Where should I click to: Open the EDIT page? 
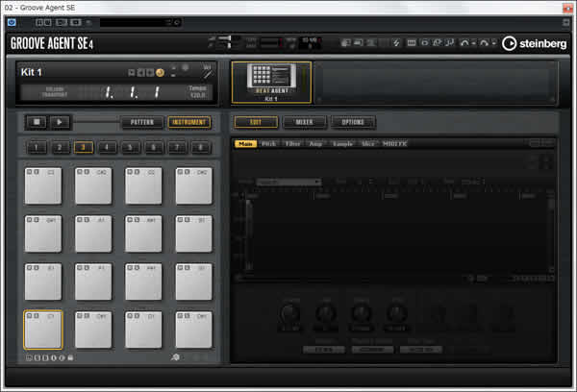click(x=256, y=122)
